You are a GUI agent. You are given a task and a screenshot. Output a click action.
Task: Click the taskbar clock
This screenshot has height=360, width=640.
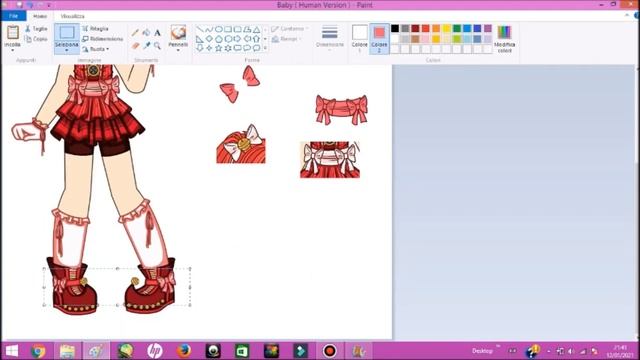(620, 351)
